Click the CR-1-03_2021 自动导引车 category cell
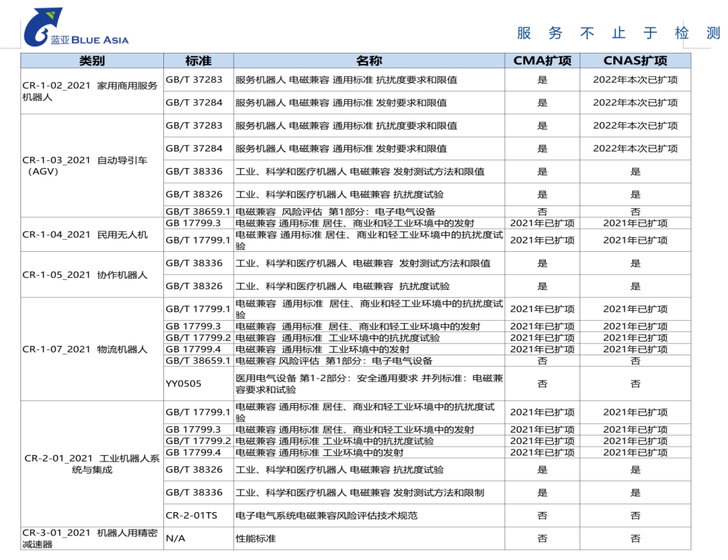 coord(85,165)
